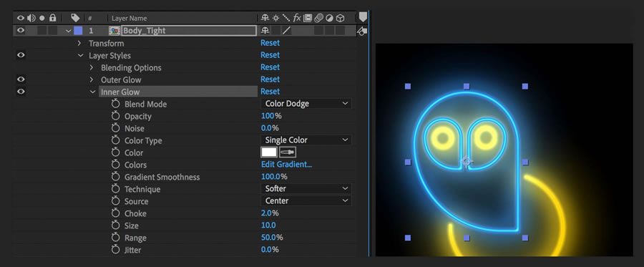
Task: Expand Blending Options group
Action: pyautogui.click(x=92, y=67)
